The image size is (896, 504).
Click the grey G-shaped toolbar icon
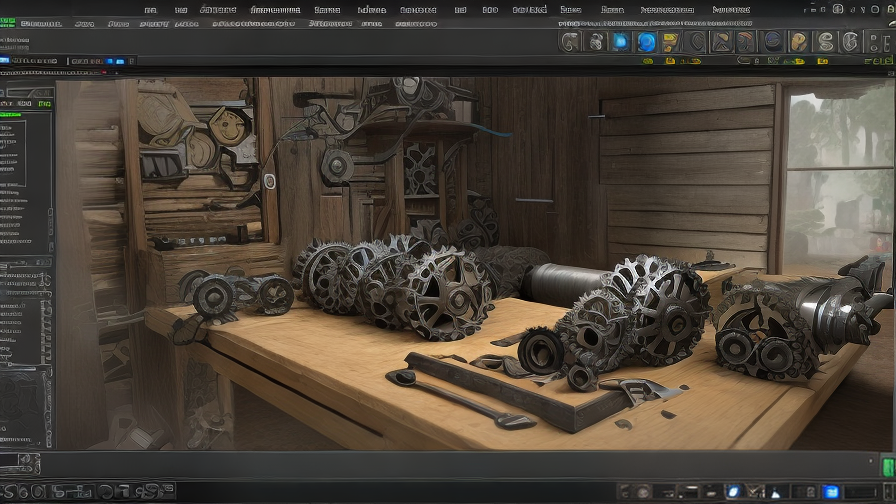(850, 42)
